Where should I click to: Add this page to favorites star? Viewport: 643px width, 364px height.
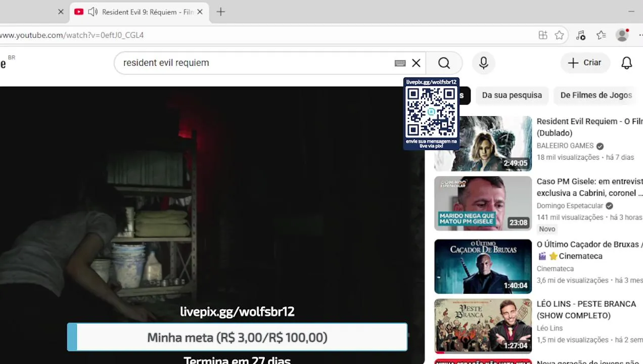559,35
